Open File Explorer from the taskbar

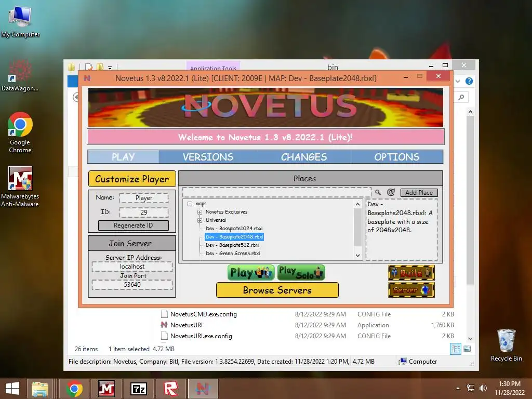40,389
